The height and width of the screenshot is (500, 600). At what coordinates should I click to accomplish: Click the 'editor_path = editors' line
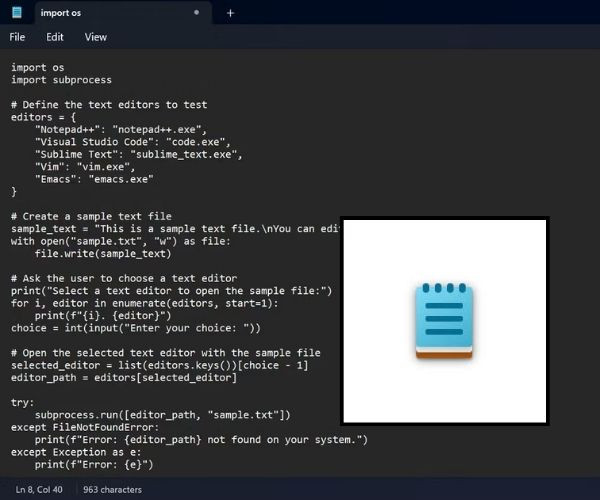tap(124, 378)
